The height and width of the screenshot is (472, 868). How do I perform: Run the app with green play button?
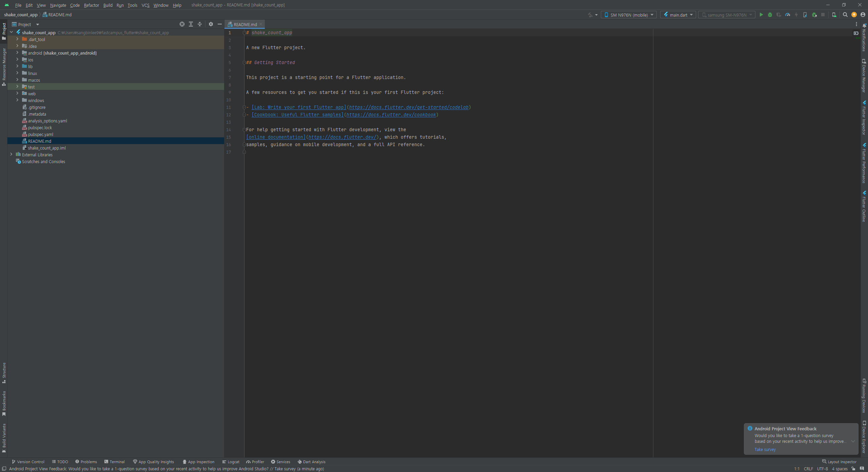coord(761,15)
